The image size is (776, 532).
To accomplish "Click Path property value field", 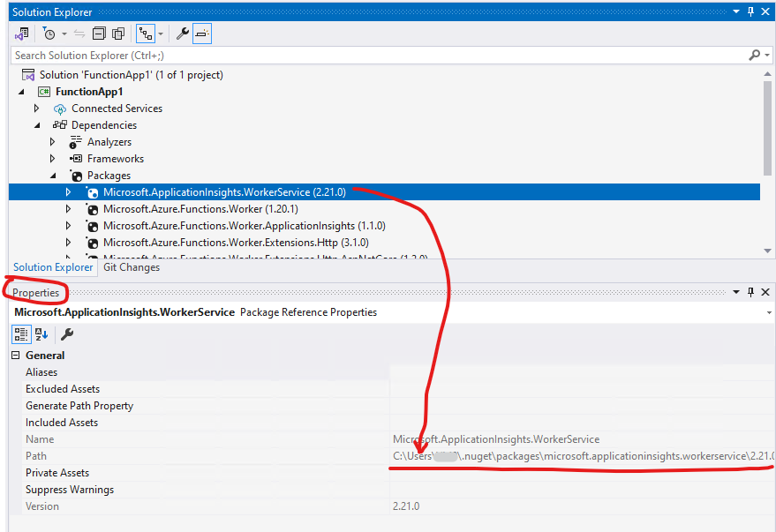I will [x=582, y=456].
